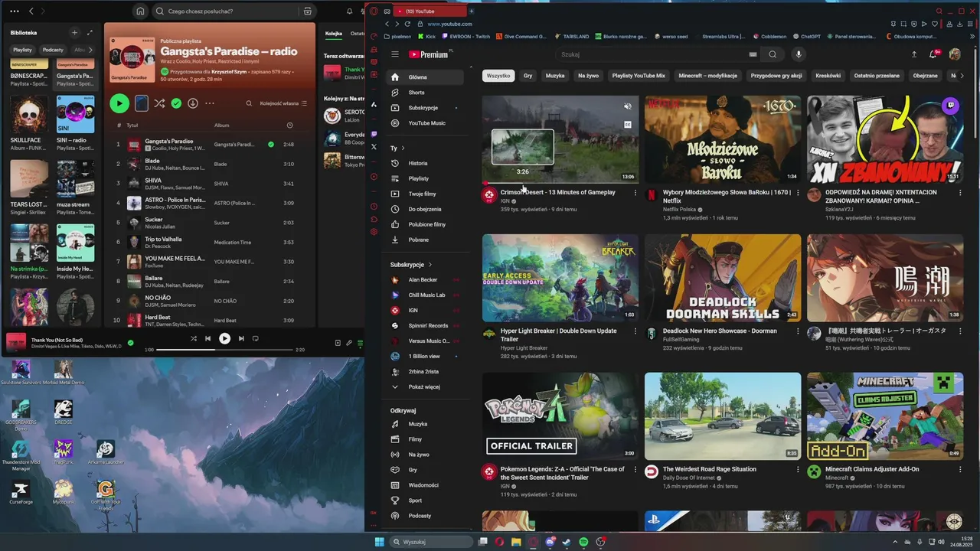Open YouTube hamburger guide menu
The width and height of the screenshot is (980, 551).
[395, 54]
